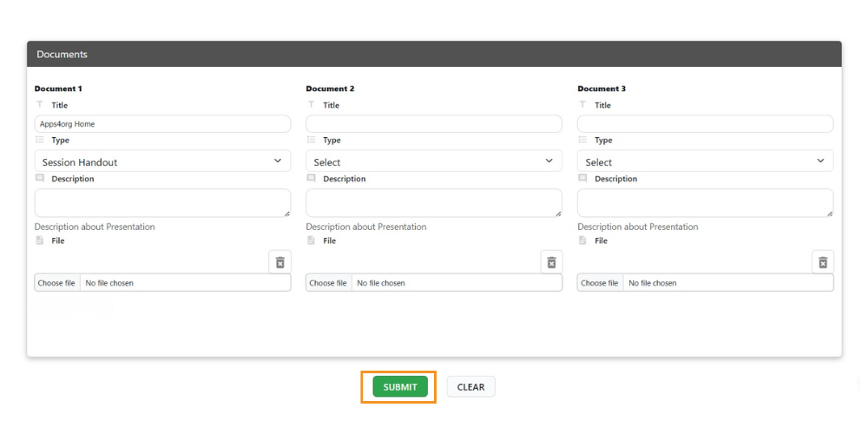Screen dimensions: 868x434
Task: Click into the Document 2 Title field
Action: click(434, 124)
